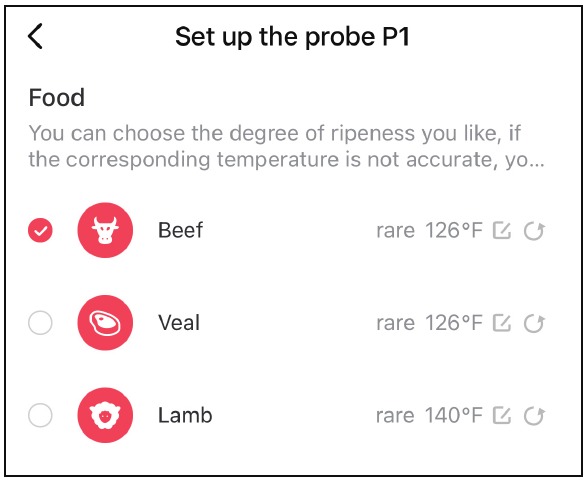Expand the truncated ripeness description text
Screen dimensions: 586x480
coord(287,147)
